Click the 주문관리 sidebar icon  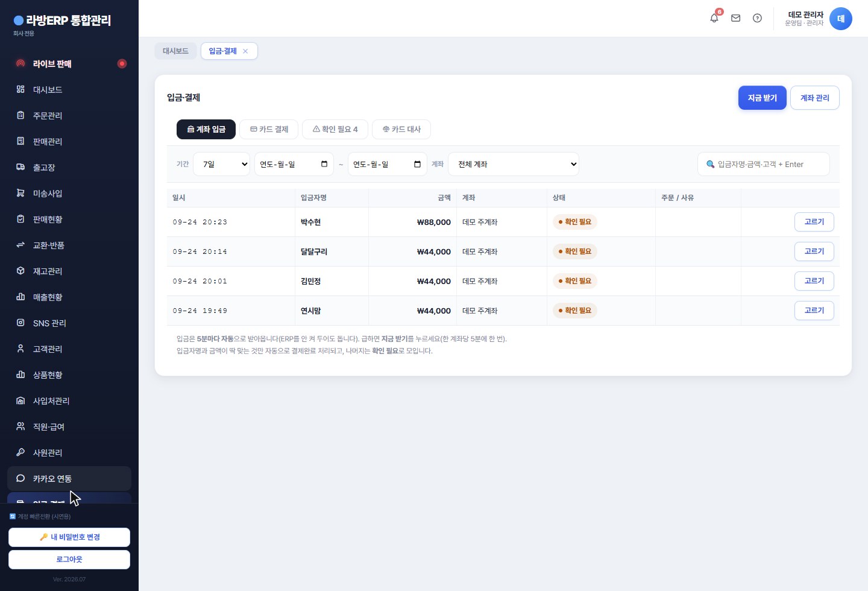pyautogui.click(x=20, y=115)
